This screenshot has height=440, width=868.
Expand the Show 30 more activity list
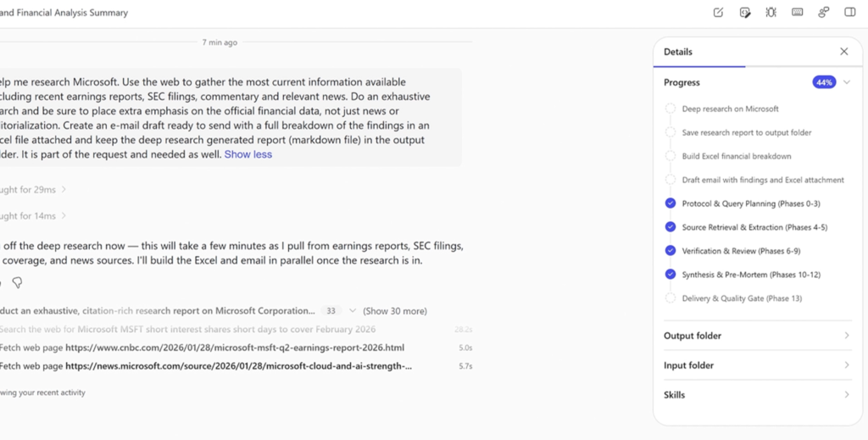pyautogui.click(x=394, y=311)
